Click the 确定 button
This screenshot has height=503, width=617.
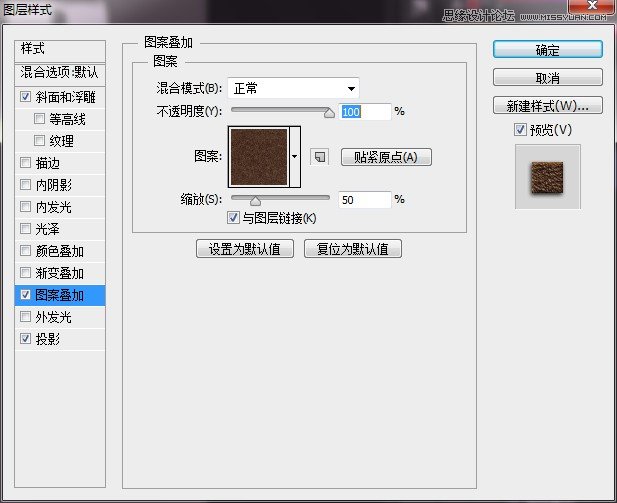click(x=547, y=50)
